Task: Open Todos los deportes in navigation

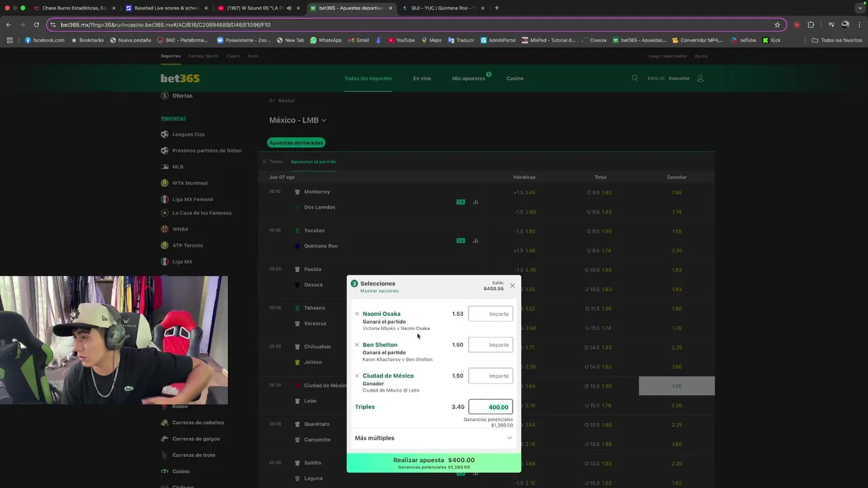Action: 368,78
